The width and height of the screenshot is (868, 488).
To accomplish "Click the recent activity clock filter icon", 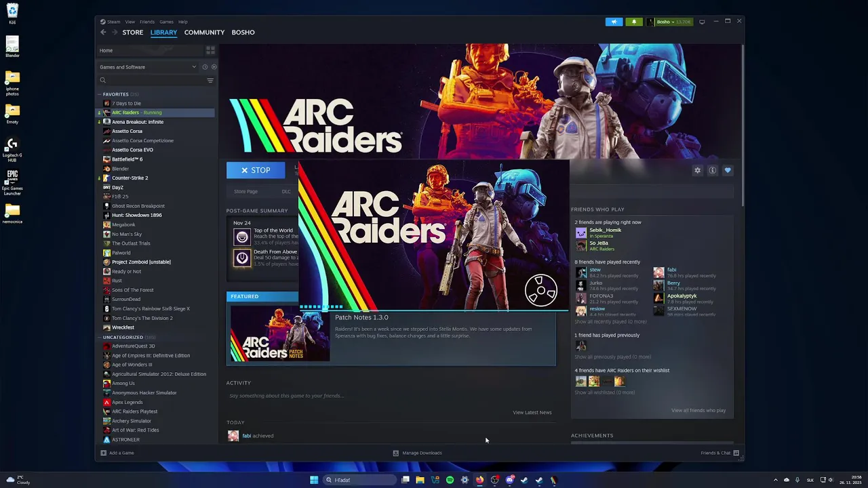I will tap(205, 67).
